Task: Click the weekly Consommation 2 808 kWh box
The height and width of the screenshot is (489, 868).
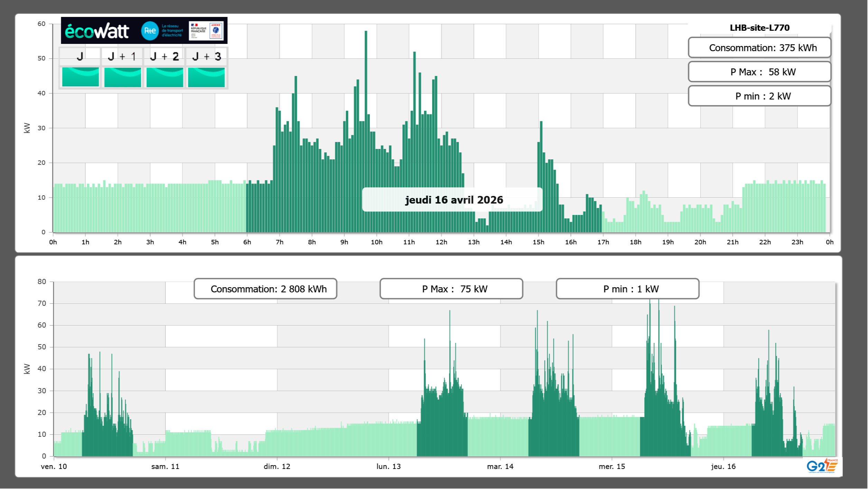Action: 265,289
